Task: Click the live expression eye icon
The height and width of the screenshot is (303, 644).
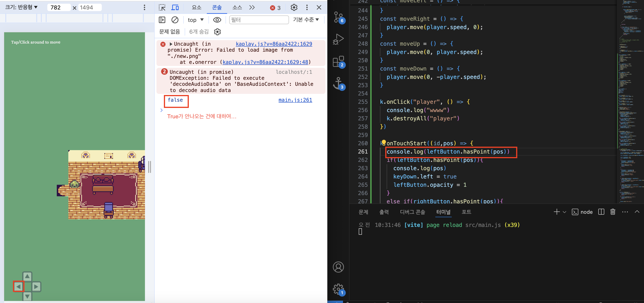Action: (x=217, y=20)
